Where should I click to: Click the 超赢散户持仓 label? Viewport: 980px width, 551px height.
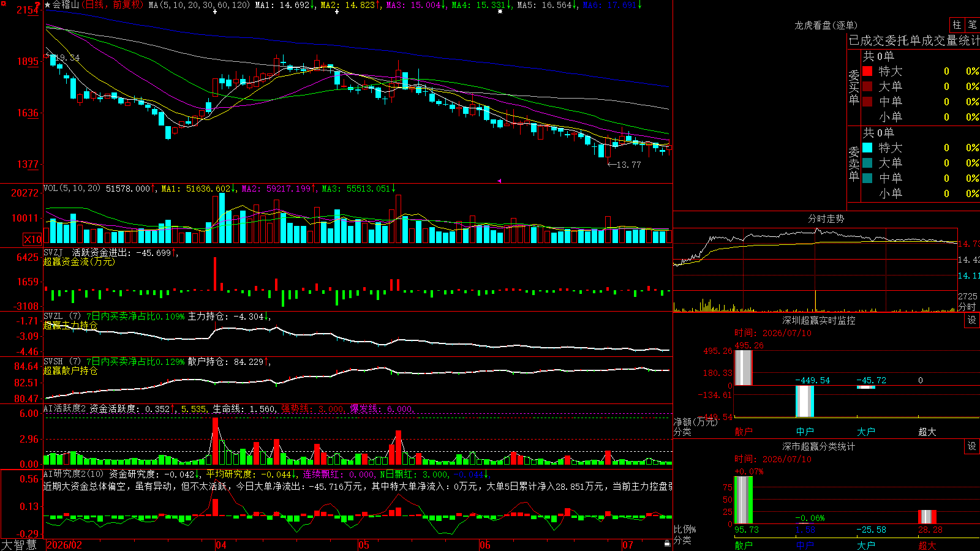click(70, 370)
